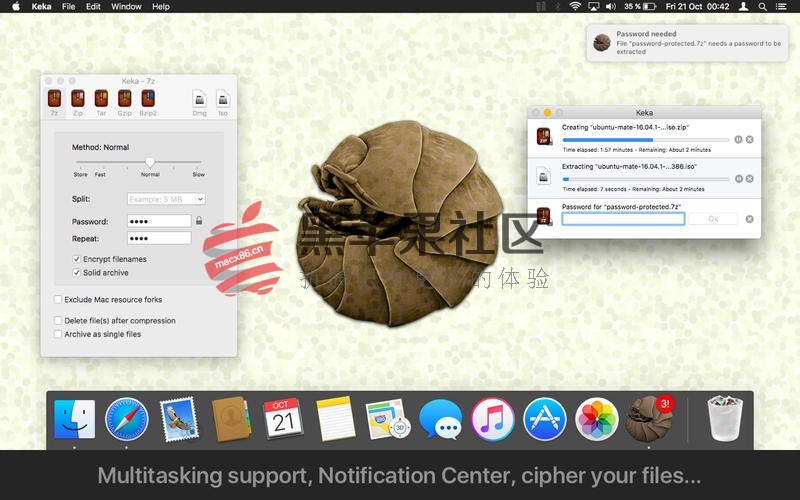Image resolution: width=800 pixels, height=500 pixels.
Task: Select the 7z format icon
Action: 54,98
